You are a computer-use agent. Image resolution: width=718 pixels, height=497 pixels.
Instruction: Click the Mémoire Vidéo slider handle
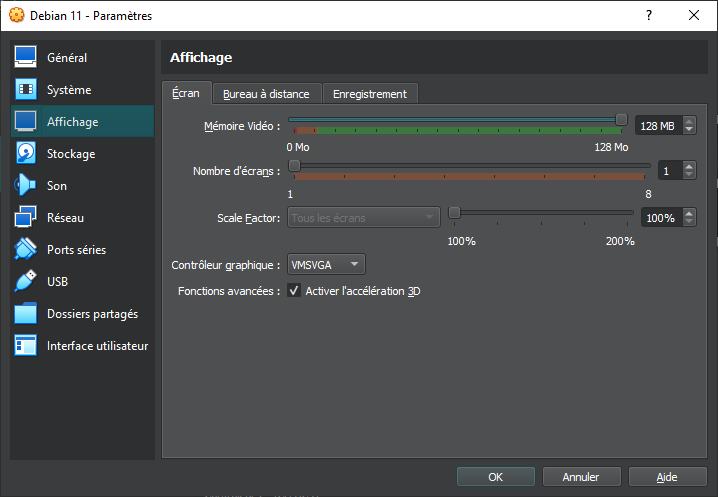(621, 120)
